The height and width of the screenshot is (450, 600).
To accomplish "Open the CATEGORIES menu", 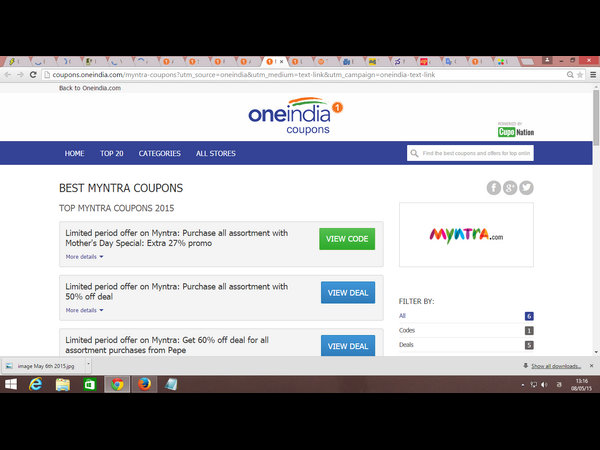I will 159,153.
